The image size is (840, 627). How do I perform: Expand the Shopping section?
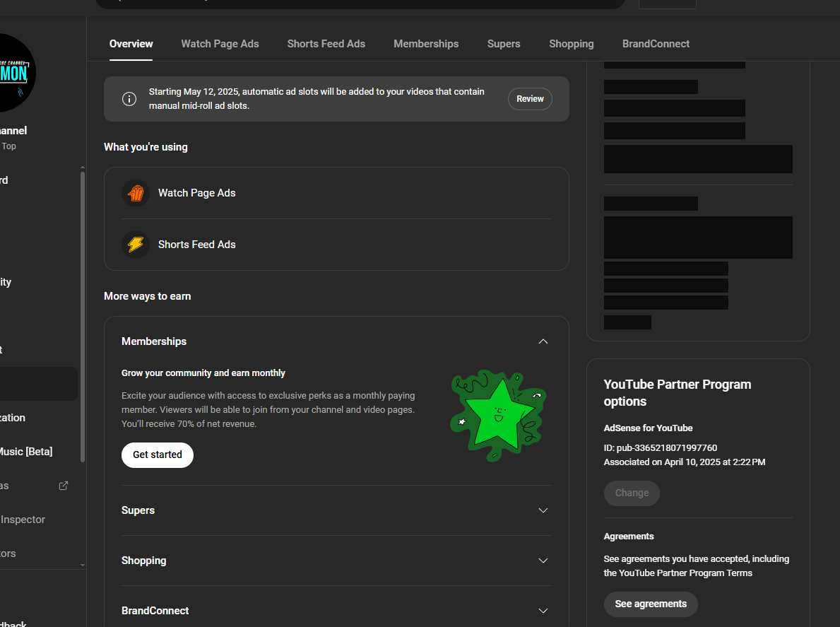tap(336, 561)
